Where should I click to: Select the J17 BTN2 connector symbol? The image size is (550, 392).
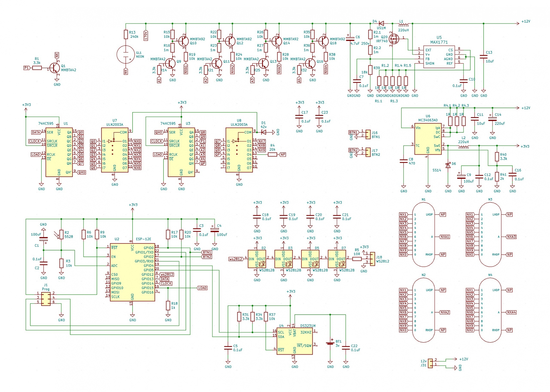coord(368,152)
